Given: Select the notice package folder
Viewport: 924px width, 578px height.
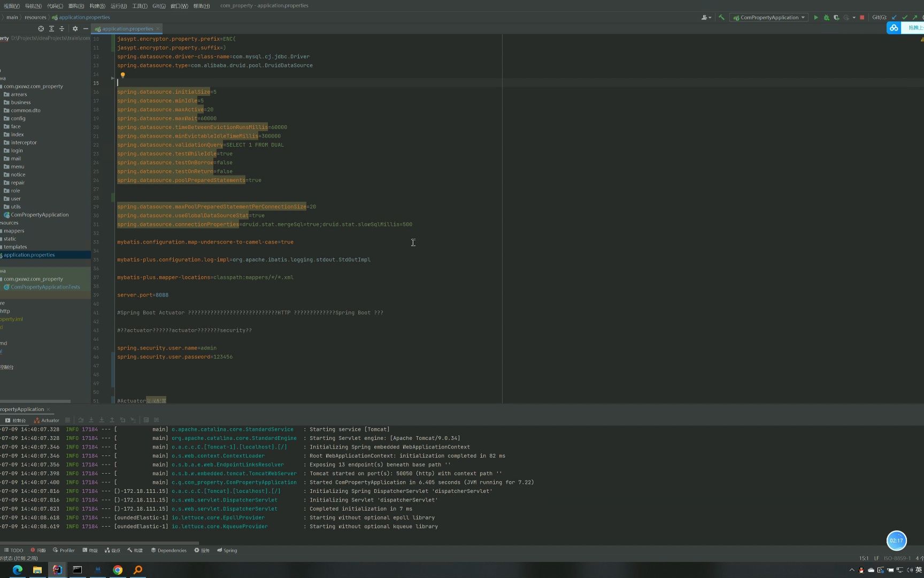Looking at the screenshot, I should click(x=18, y=174).
